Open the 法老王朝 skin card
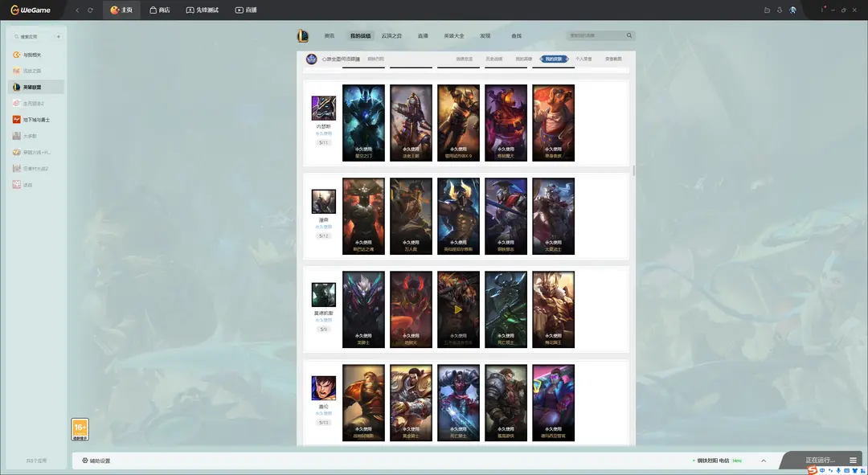 pos(411,123)
